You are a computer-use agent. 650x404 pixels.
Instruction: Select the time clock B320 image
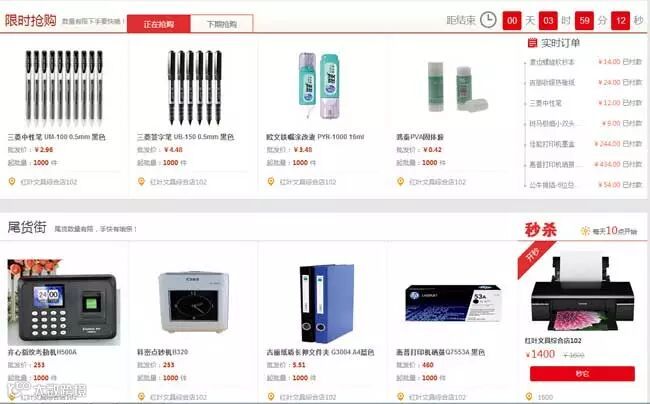[x=194, y=302]
